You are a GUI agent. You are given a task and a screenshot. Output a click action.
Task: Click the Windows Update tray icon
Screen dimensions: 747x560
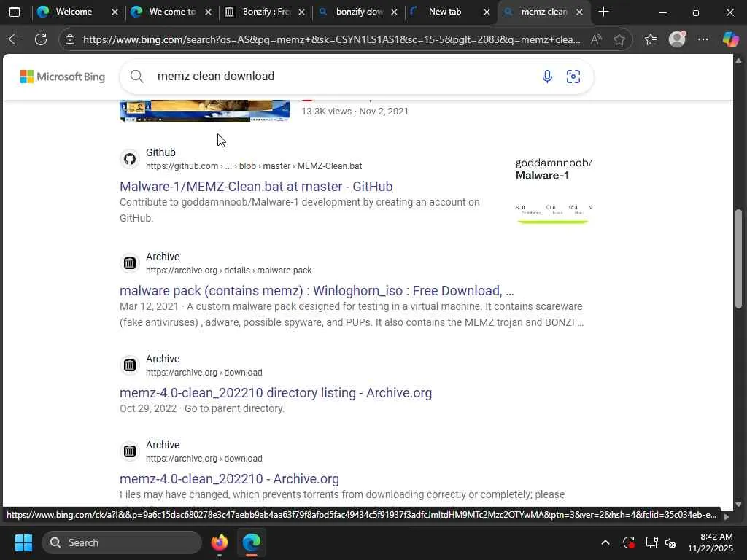[628, 542]
